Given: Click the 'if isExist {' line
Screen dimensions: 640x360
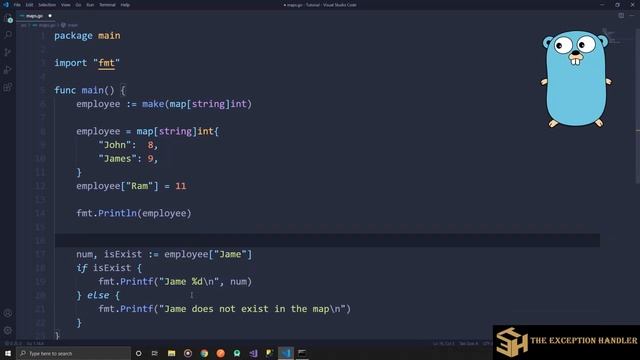Looking at the screenshot, I should [x=109, y=268].
